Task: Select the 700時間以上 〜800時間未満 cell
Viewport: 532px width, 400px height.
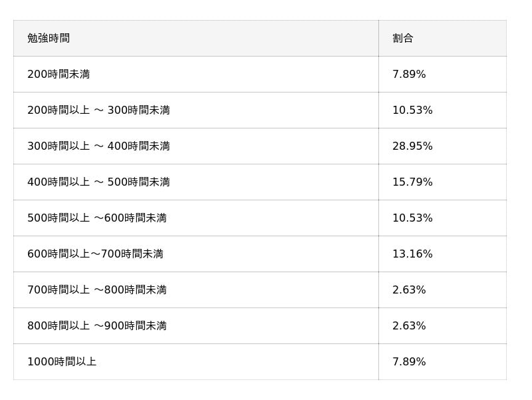Action: [x=97, y=290]
